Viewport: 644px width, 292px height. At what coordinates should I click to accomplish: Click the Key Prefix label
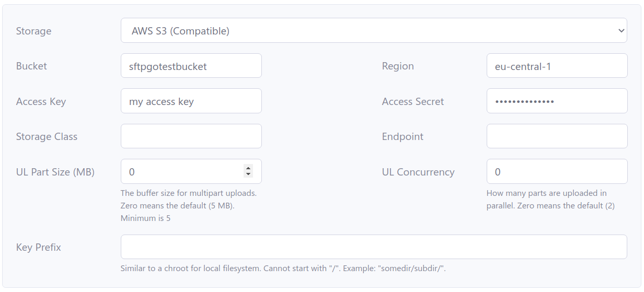pos(38,247)
